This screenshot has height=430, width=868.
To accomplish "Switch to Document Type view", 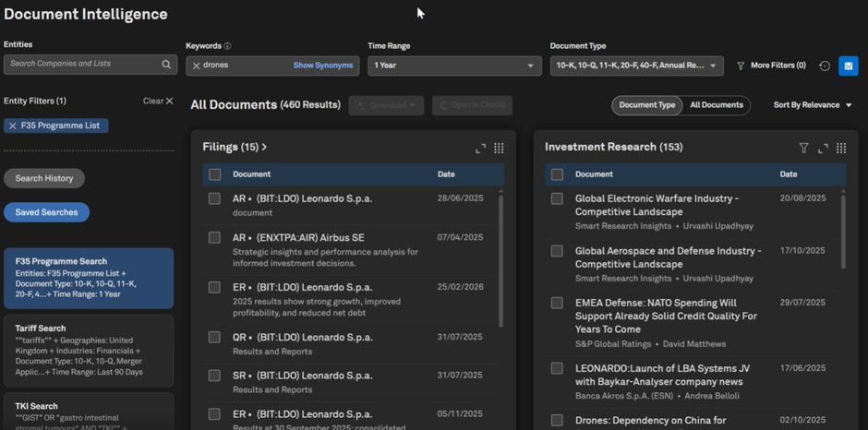I will [647, 105].
